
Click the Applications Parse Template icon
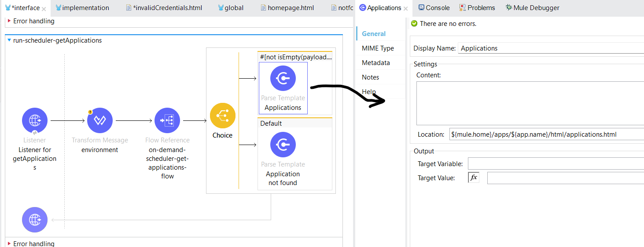[283, 78]
